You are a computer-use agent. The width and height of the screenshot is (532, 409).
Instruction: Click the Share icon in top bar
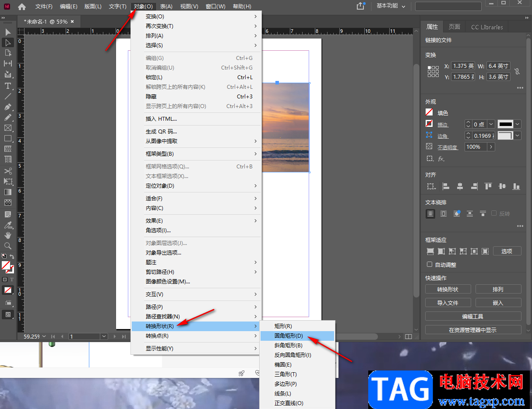pos(361,6)
